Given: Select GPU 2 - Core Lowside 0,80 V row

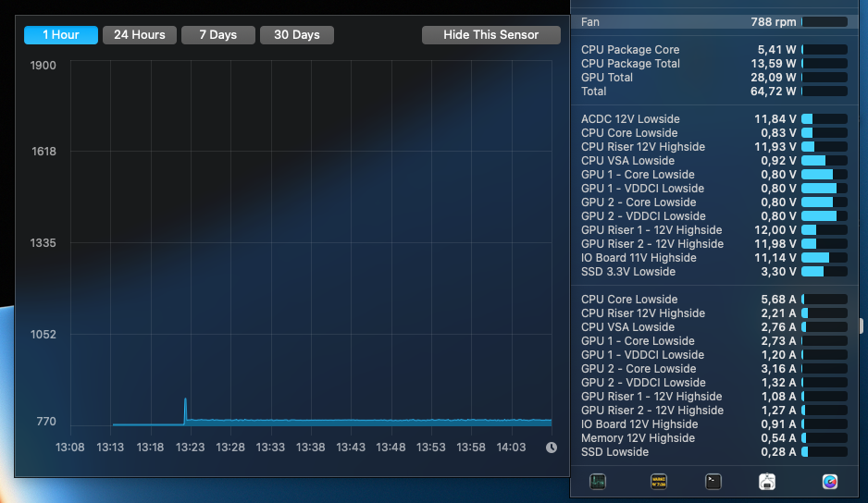Looking at the screenshot, I should pos(714,202).
